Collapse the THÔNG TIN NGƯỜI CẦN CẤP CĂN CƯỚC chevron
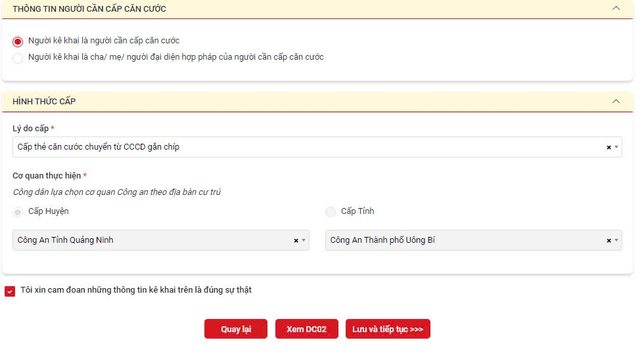This screenshot has height=359, width=644. click(x=616, y=9)
